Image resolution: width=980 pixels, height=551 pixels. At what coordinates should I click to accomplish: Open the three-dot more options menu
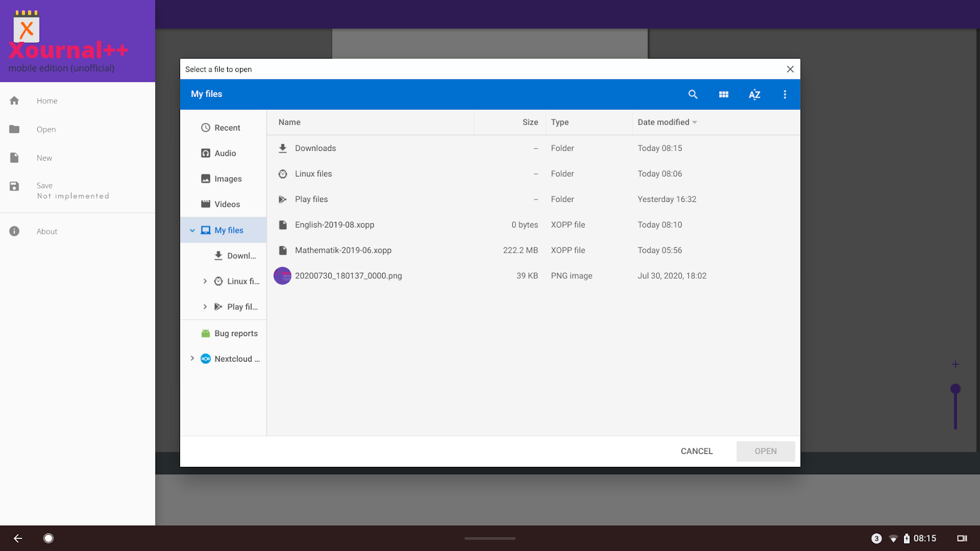[x=784, y=94]
